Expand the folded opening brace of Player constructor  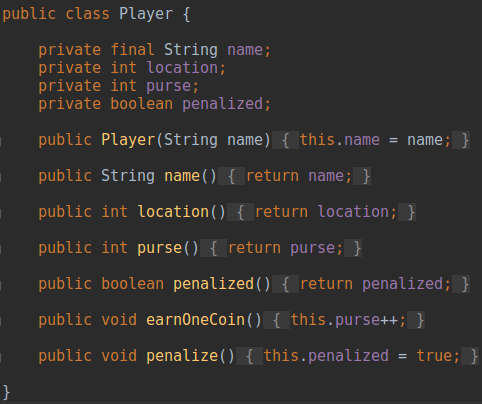[285, 140]
